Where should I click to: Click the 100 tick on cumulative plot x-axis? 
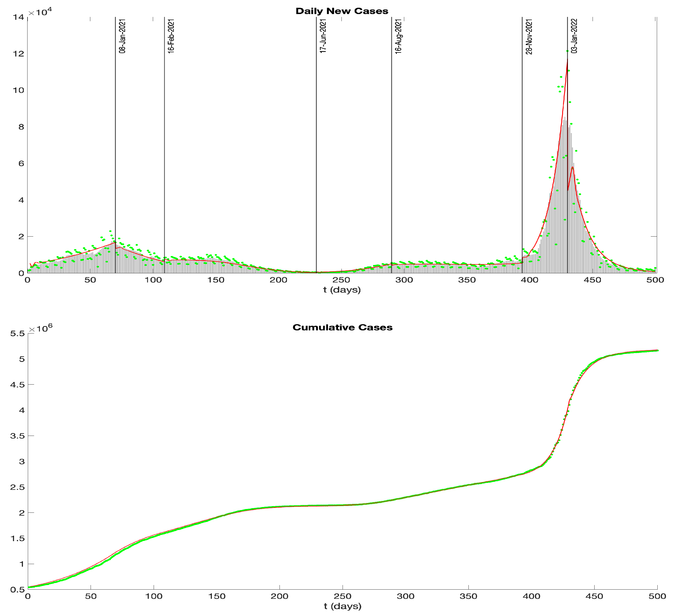pyautogui.click(x=154, y=596)
